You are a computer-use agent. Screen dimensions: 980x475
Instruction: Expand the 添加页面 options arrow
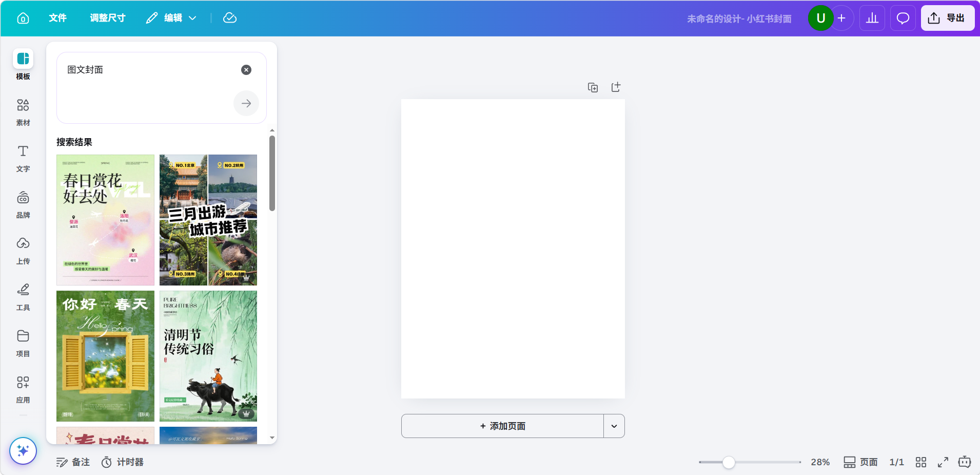(614, 426)
